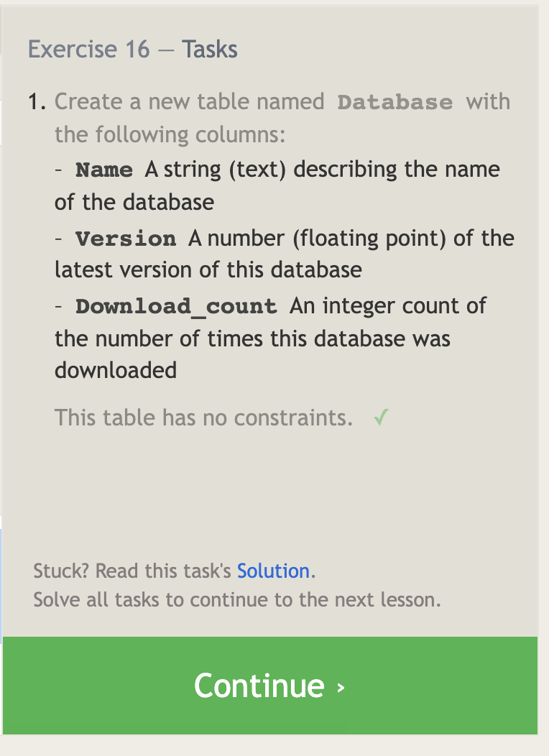Click the chevron arrow inside Continue button

pos(341,687)
